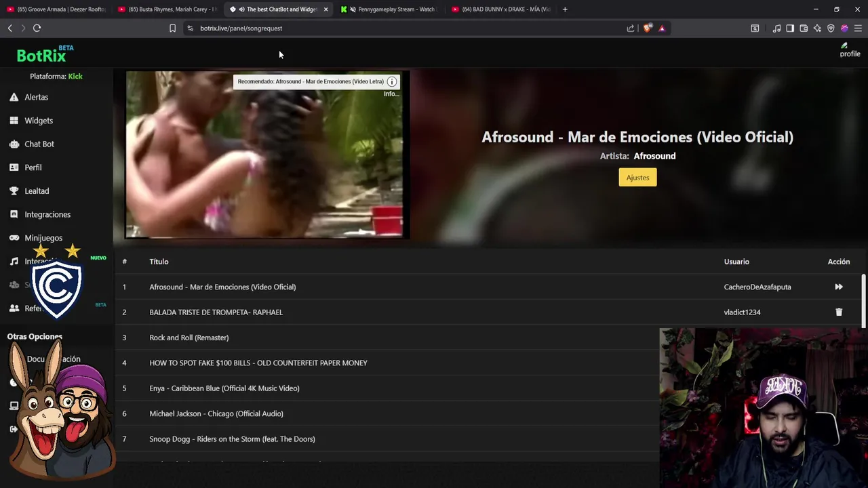Click the Usuario column header
The height and width of the screenshot is (488, 868).
736,262
